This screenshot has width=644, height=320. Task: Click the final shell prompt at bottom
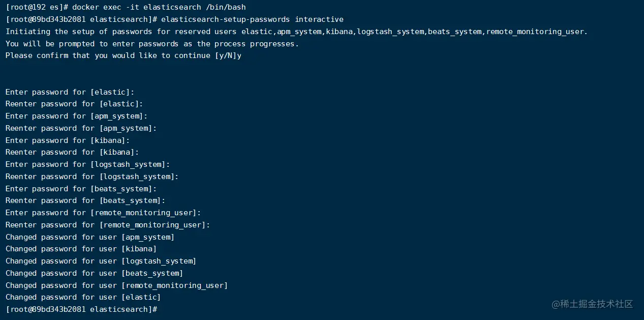pos(81,309)
